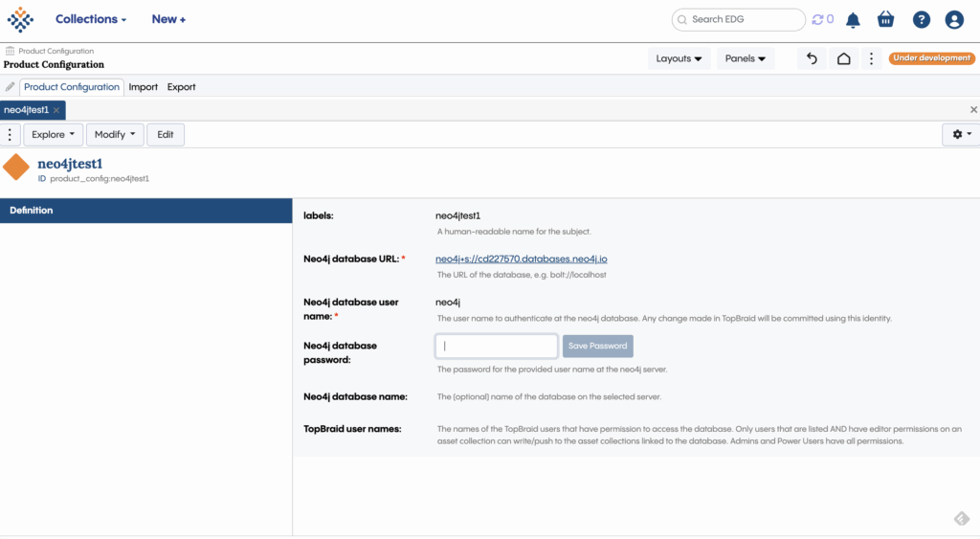Click the neo4jtest1 resource title

[x=70, y=164]
